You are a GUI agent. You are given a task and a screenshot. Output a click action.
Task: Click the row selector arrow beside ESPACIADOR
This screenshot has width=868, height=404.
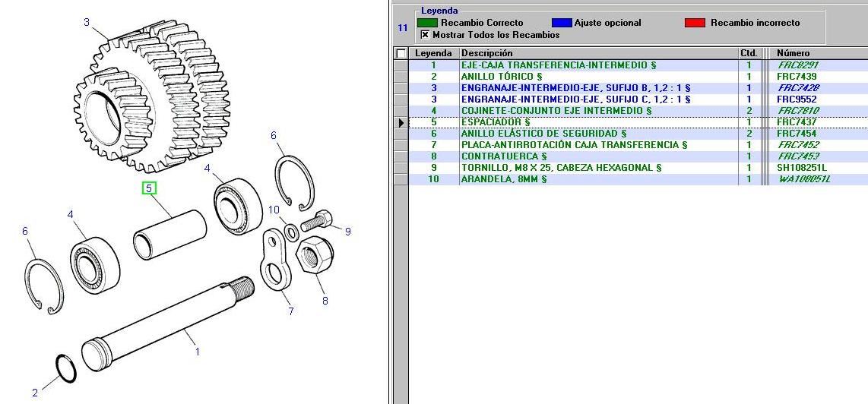(401, 122)
